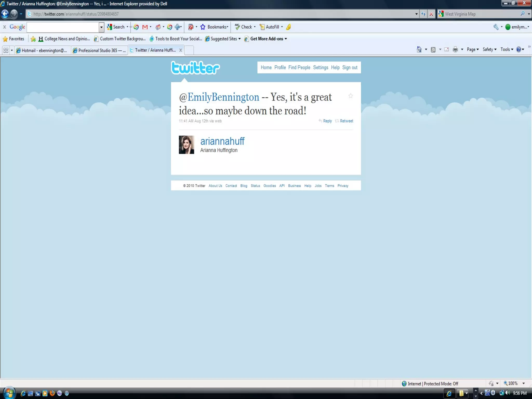Click the Bookmarks star in Google toolbar
532x399 pixels.
tap(203, 27)
